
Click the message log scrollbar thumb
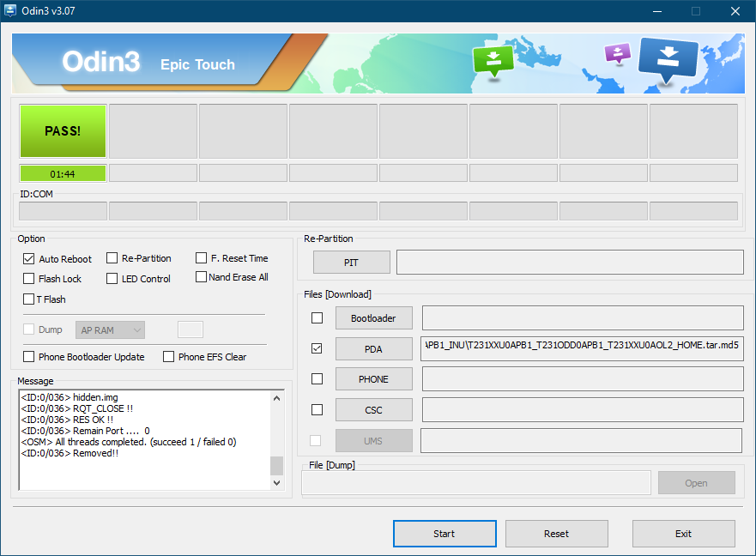[277, 466]
